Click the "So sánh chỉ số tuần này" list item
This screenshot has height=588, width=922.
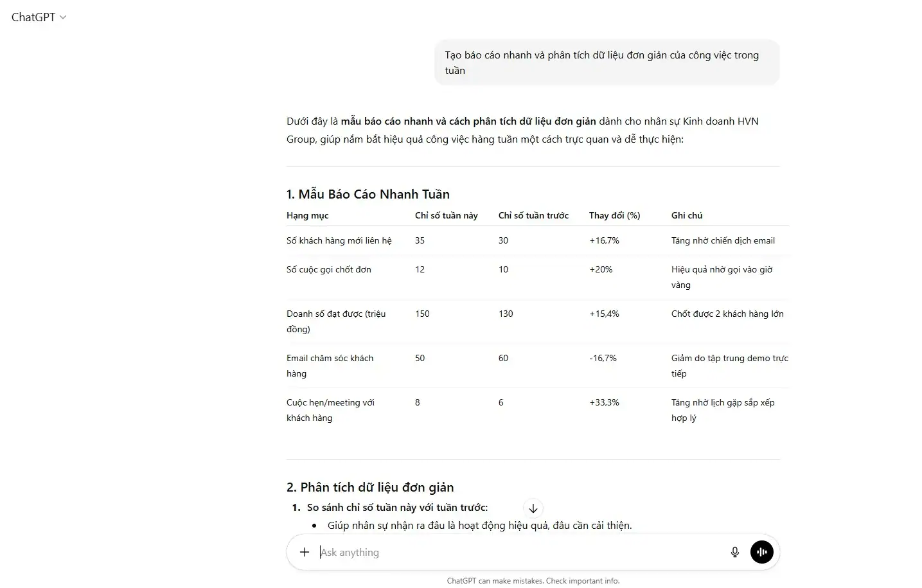click(397, 507)
